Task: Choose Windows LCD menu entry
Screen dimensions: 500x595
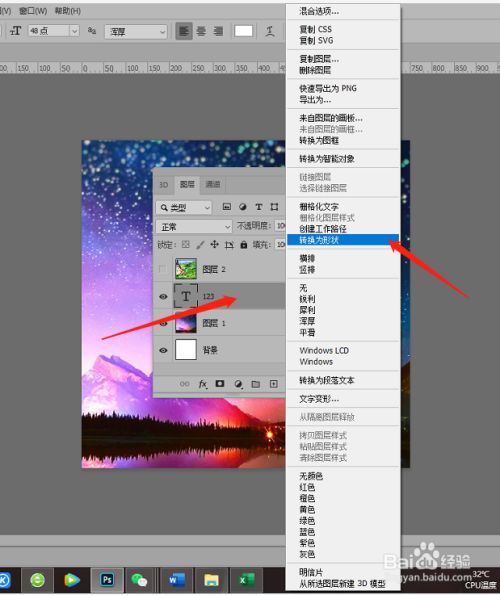Action: pos(324,350)
